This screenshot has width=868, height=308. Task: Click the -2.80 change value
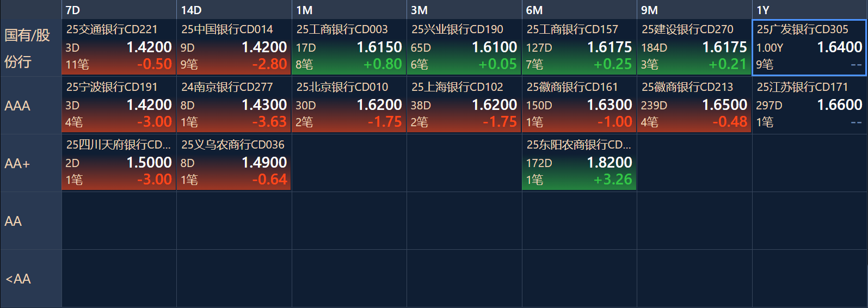tap(269, 64)
